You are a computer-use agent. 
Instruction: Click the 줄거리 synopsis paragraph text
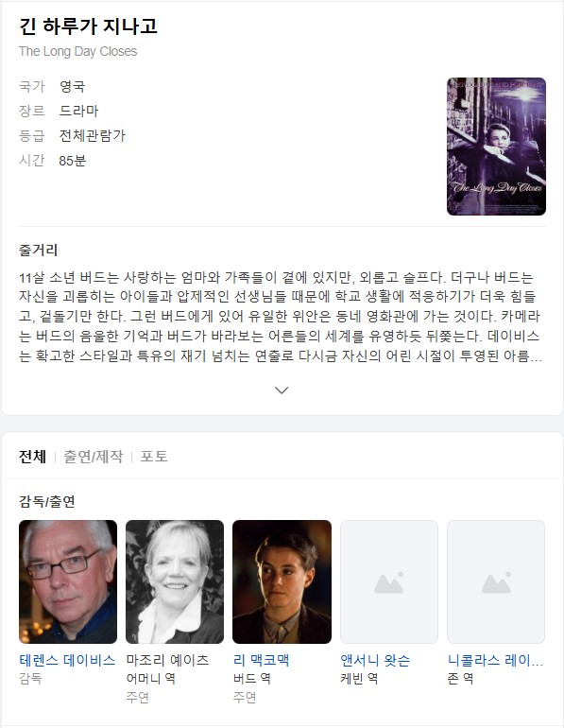click(281, 317)
